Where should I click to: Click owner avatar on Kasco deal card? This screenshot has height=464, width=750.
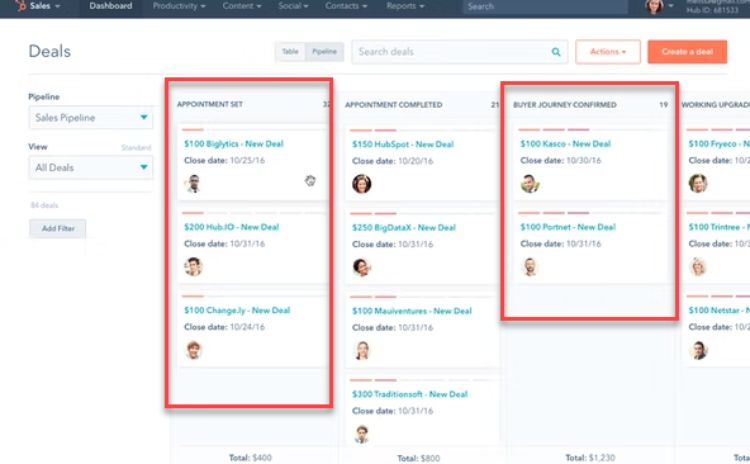click(530, 183)
